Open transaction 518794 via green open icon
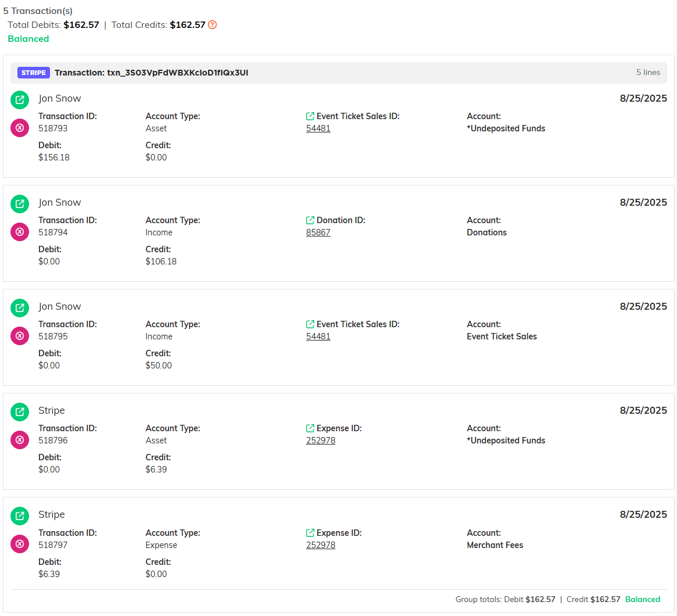Viewport: 677px width, 616px height. (19, 204)
